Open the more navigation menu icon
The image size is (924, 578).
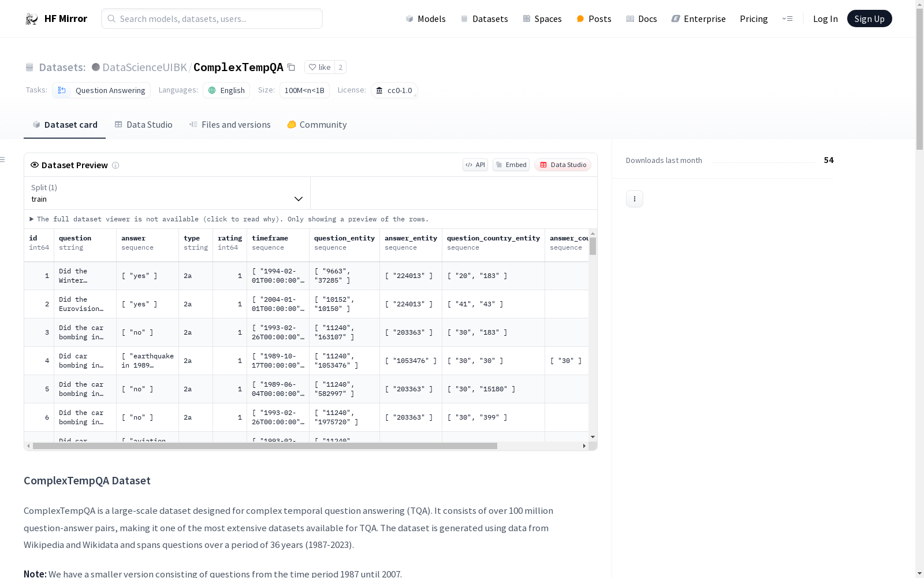click(x=788, y=18)
